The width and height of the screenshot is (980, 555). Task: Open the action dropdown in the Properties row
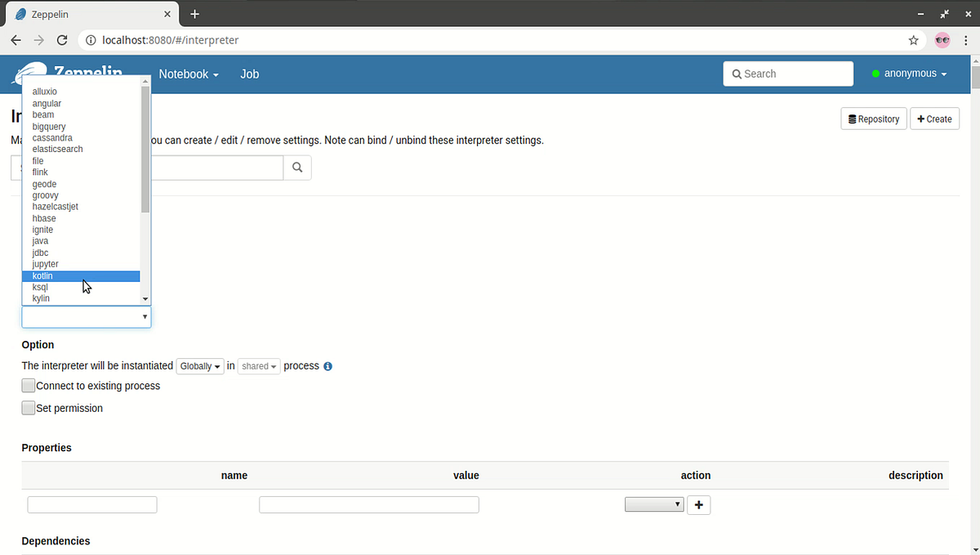click(653, 504)
